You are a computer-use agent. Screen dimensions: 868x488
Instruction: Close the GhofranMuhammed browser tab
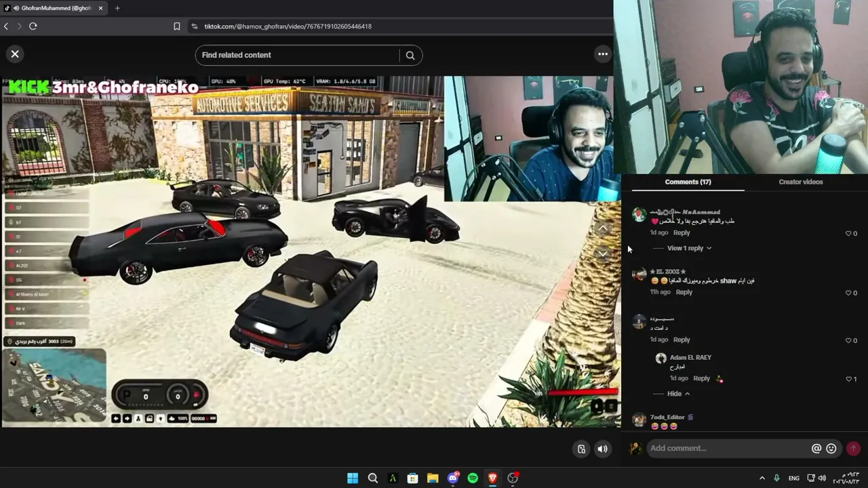tap(100, 8)
